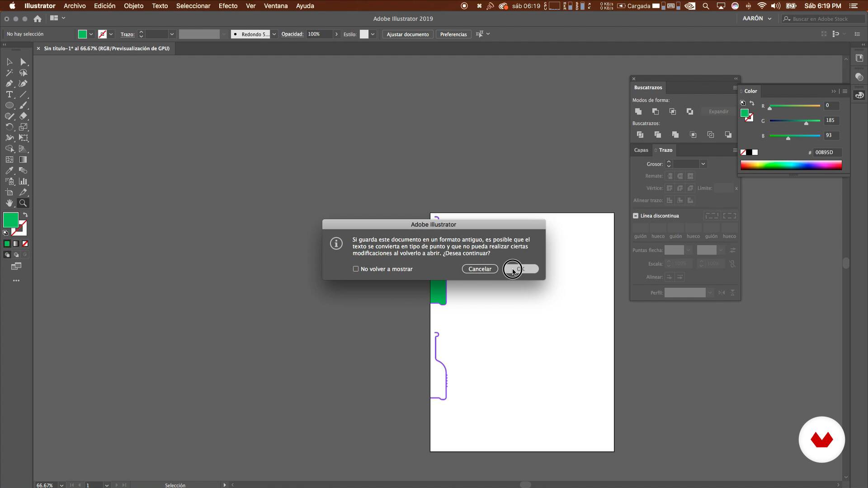The width and height of the screenshot is (868, 488).
Task: Select the Paintbrush tool
Action: point(24,105)
